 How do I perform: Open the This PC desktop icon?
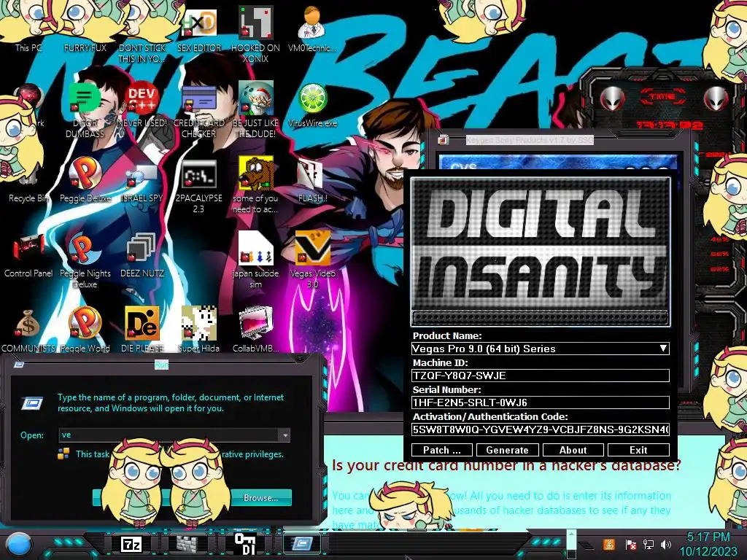(28, 28)
